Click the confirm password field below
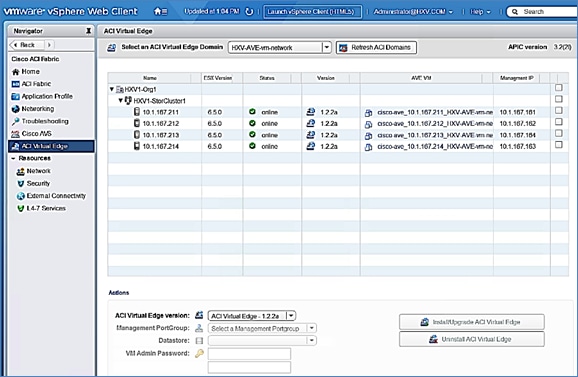This screenshot has width=578, height=377. (249, 367)
